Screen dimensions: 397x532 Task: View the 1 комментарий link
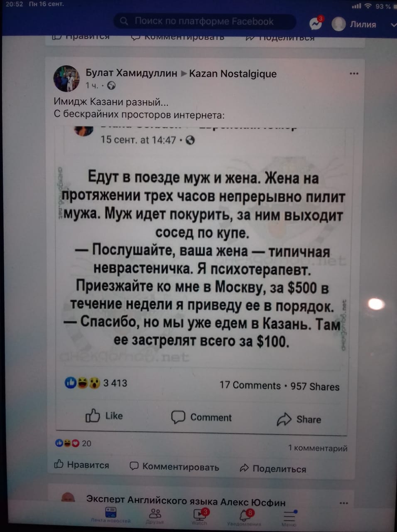[318, 448]
